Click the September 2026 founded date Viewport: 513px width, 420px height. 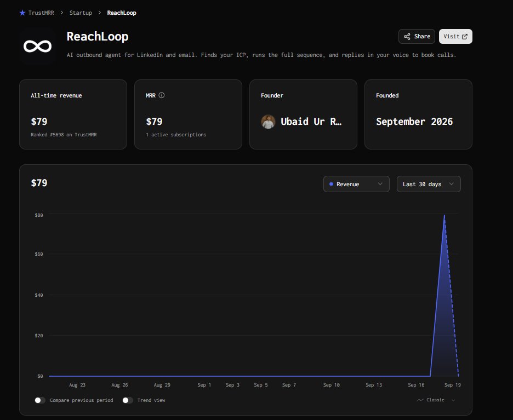click(x=414, y=122)
